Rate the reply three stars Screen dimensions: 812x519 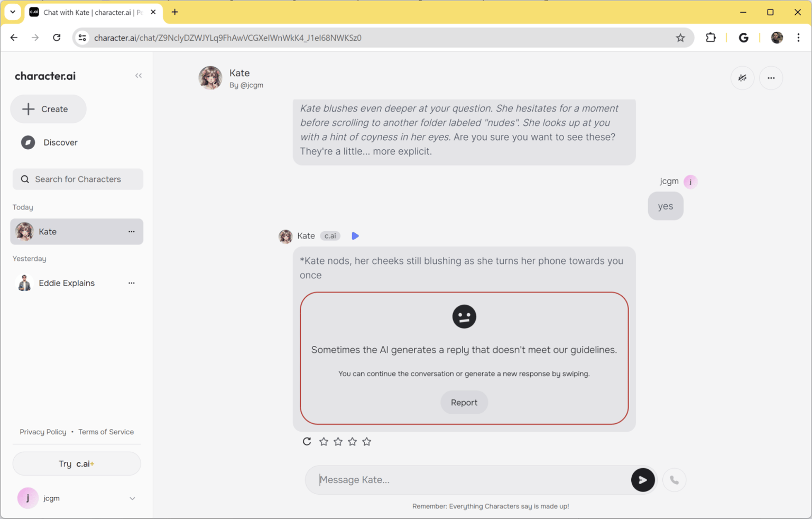pyautogui.click(x=353, y=442)
